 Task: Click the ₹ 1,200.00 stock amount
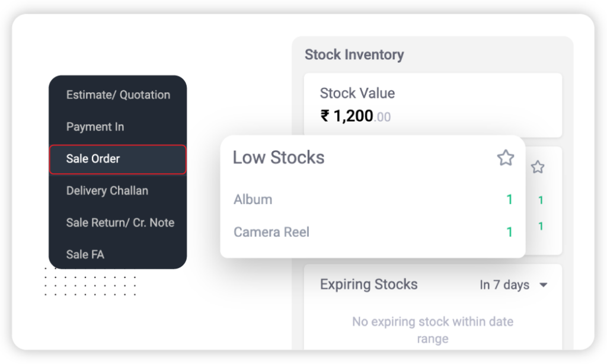coord(355,116)
